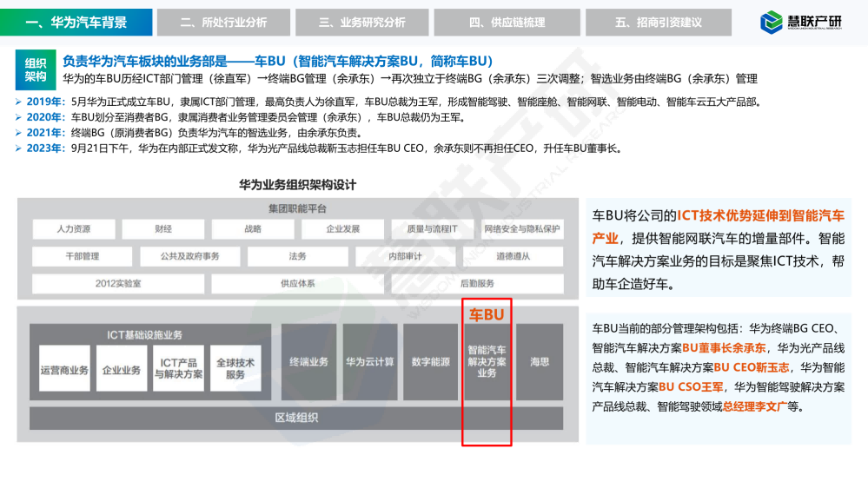Select the 后勤服务 box

coord(477,283)
